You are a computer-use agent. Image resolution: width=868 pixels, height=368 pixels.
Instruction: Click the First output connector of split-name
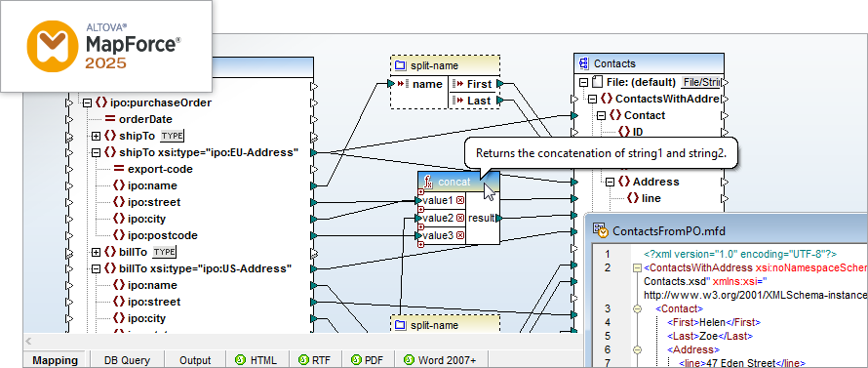tap(499, 84)
